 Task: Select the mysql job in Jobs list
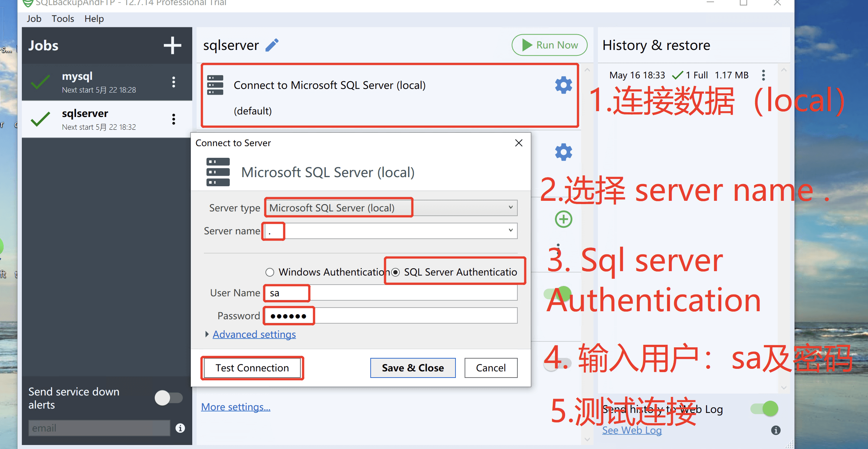(107, 82)
